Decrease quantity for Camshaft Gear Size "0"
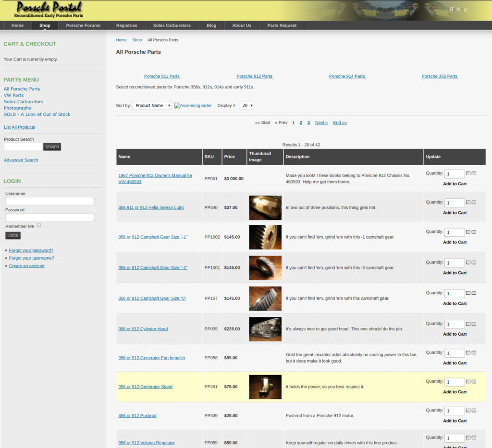 coord(474,293)
